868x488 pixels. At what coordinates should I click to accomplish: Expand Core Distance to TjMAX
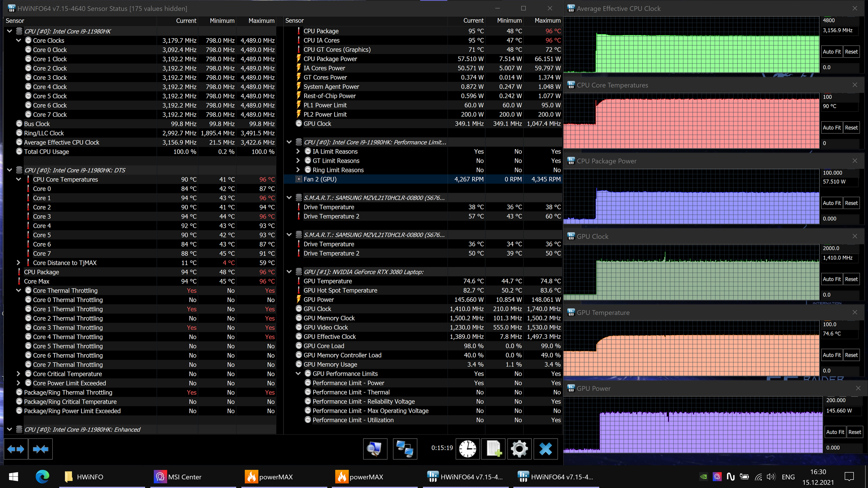pos(19,263)
